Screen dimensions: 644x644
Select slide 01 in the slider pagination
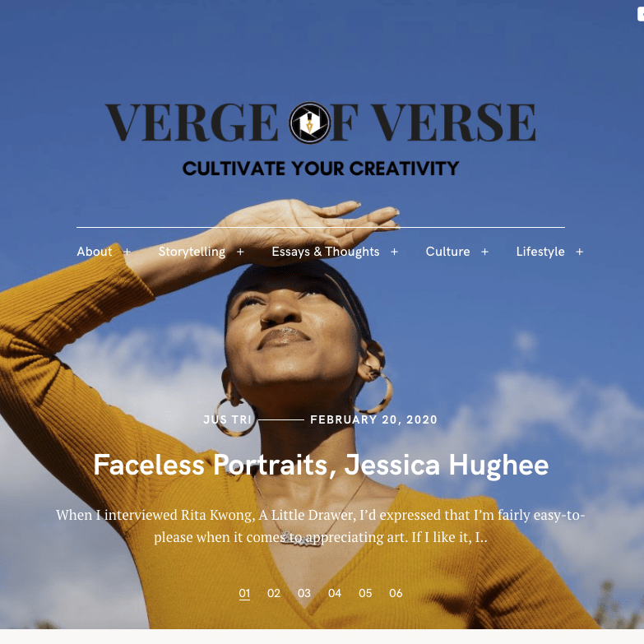click(x=244, y=594)
